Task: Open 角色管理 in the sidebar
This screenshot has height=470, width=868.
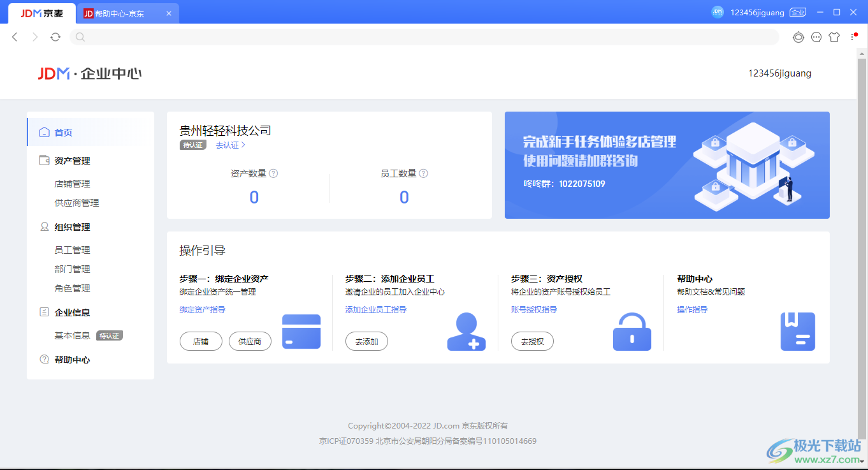Action: (x=73, y=288)
